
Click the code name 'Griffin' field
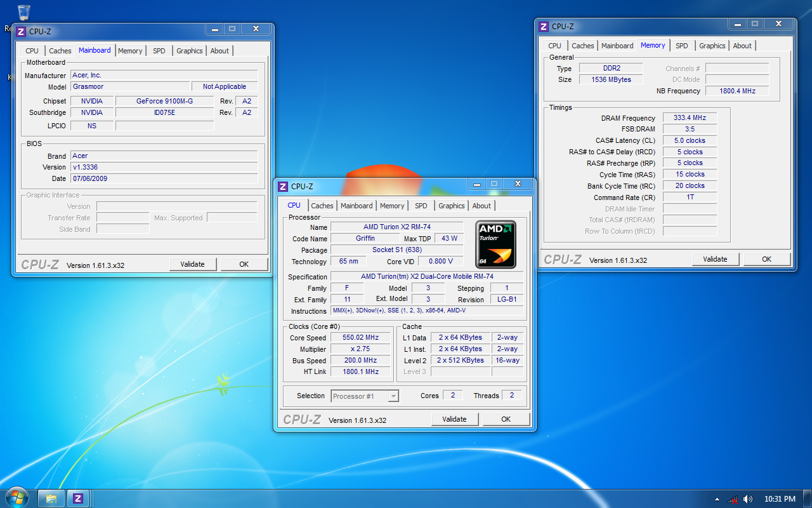tap(365, 238)
